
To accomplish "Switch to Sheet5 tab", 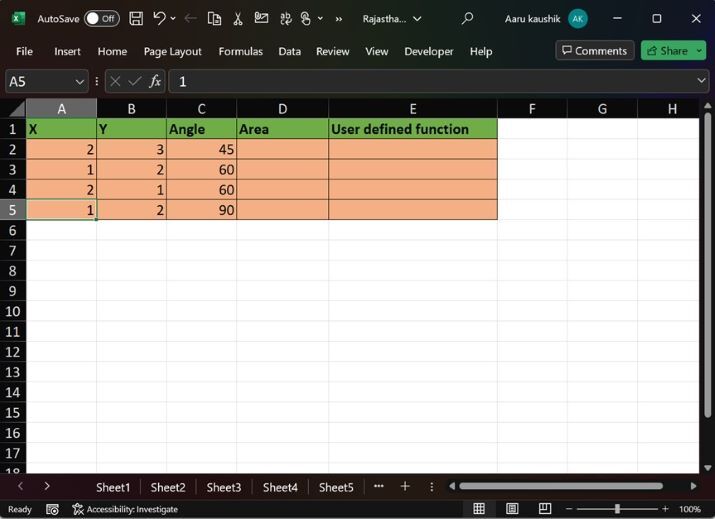I will pos(336,487).
